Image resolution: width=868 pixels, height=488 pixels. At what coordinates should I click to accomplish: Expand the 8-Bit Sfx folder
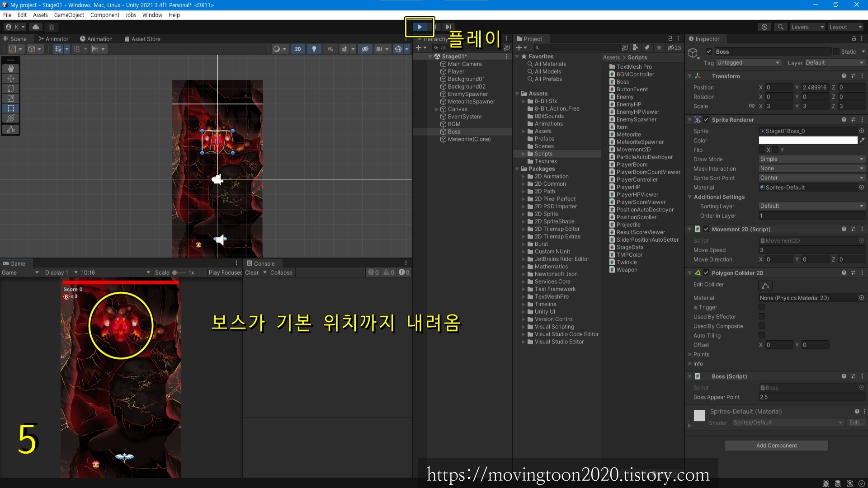click(x=524, y=101)
